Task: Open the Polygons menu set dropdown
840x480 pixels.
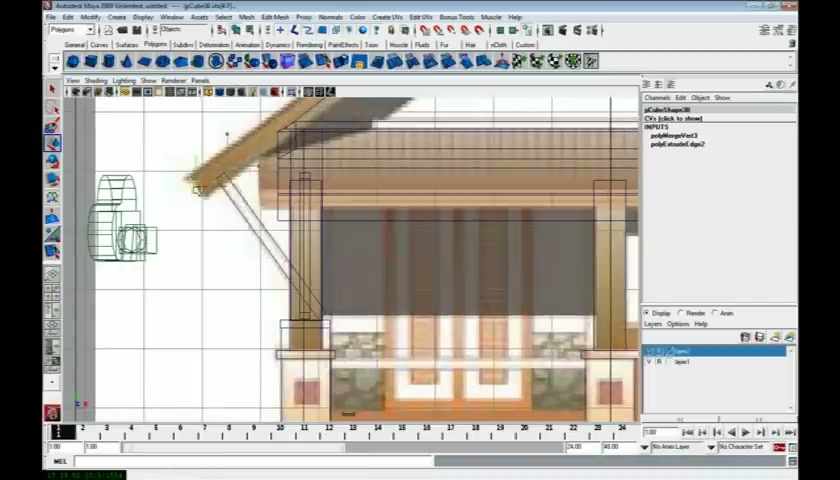Action: click(x=90, y=30)
